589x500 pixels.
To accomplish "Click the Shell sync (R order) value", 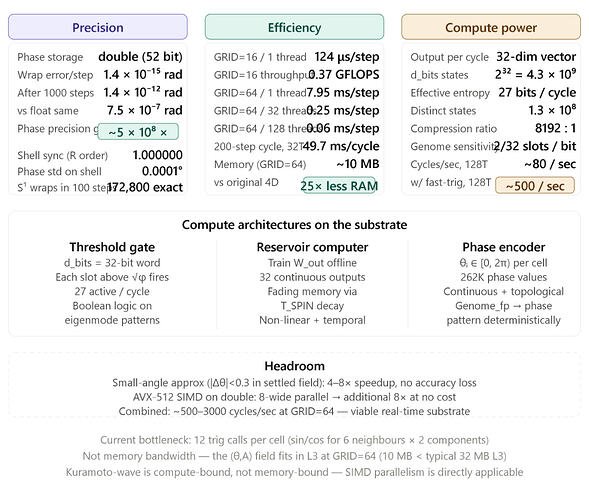I will coord(157,155).
